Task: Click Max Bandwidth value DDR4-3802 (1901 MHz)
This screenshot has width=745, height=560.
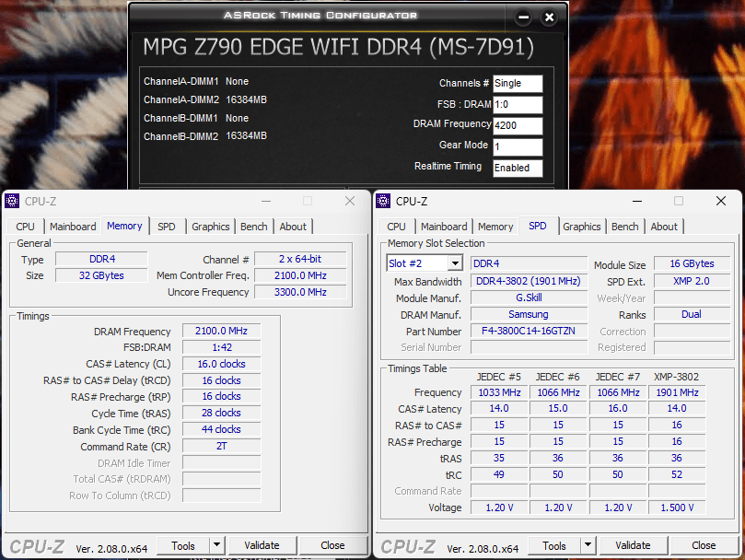Action: click(529, 281)
